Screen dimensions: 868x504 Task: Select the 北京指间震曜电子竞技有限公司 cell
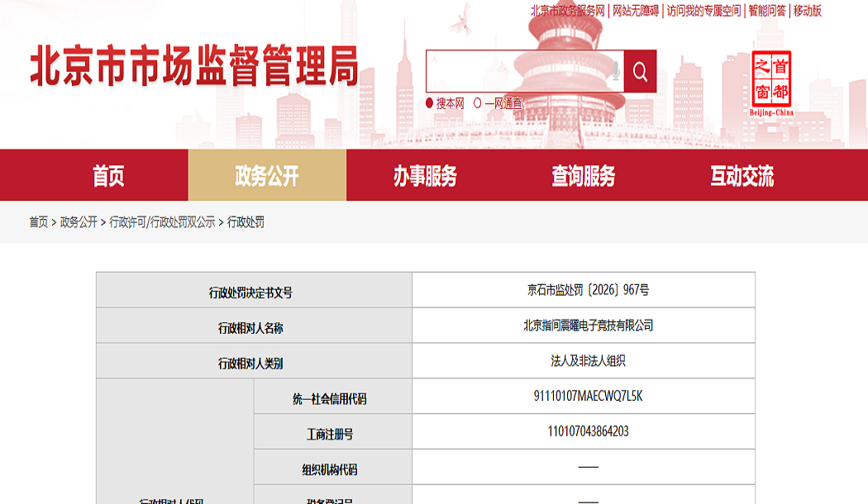(584, 326)
